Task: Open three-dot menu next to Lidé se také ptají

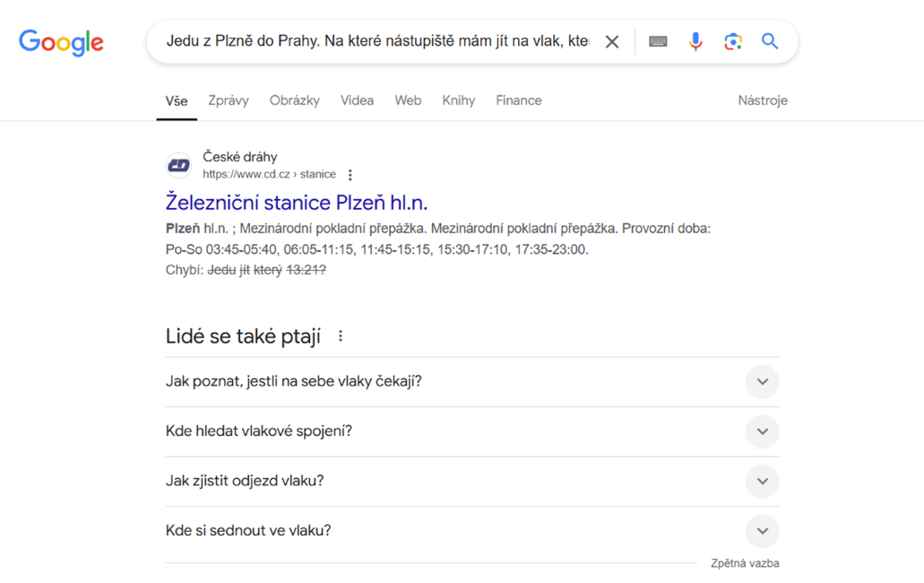Action: tap(341, 336)
